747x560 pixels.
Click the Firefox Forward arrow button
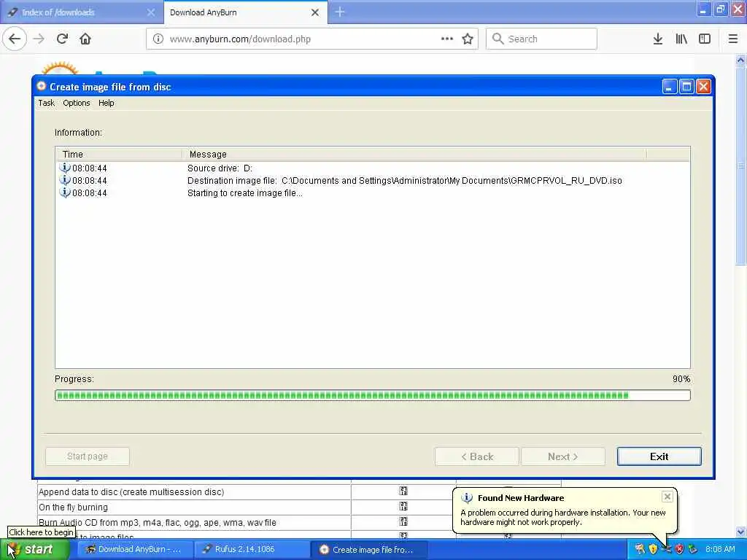pyautogui.click(x=39, y=39)
